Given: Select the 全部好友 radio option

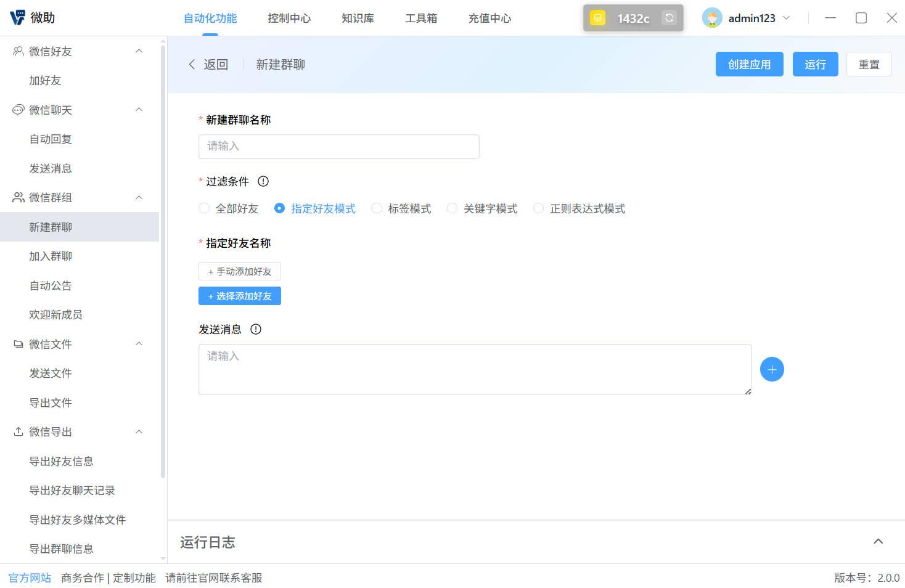Looking at the screenshot, I should (x=204, y=208).
